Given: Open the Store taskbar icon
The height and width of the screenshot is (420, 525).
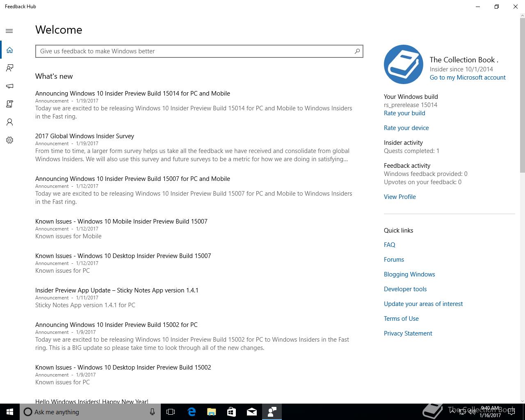Looking at the screenshot, I should click(x=231, y=412).
